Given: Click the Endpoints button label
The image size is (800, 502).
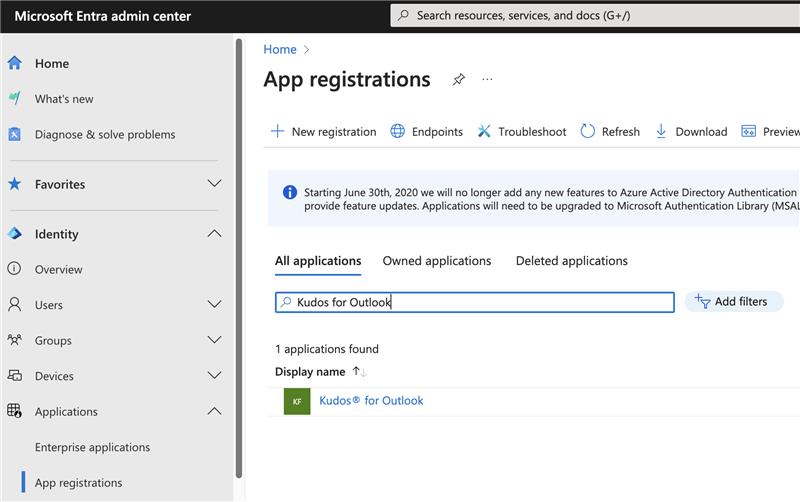Looking at the screenshot, I should (x=437, y=132).
